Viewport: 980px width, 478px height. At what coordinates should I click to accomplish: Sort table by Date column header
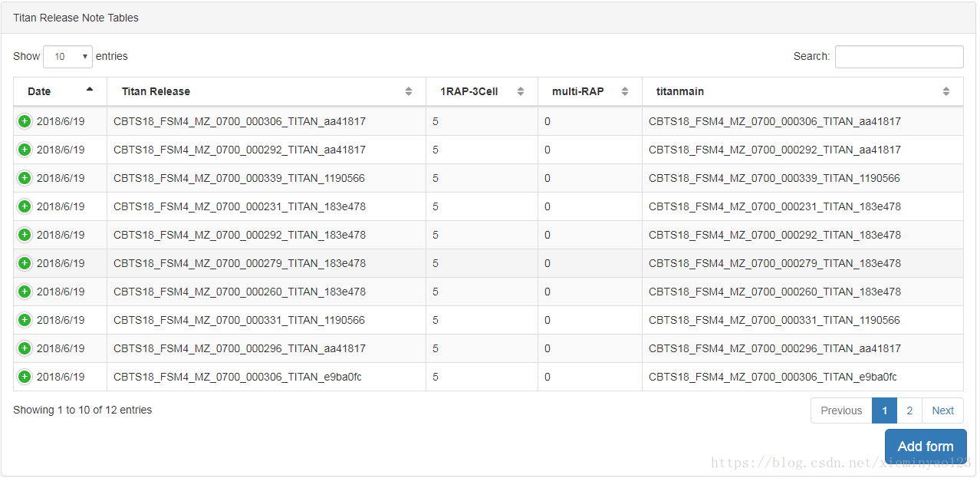point(60,91)
